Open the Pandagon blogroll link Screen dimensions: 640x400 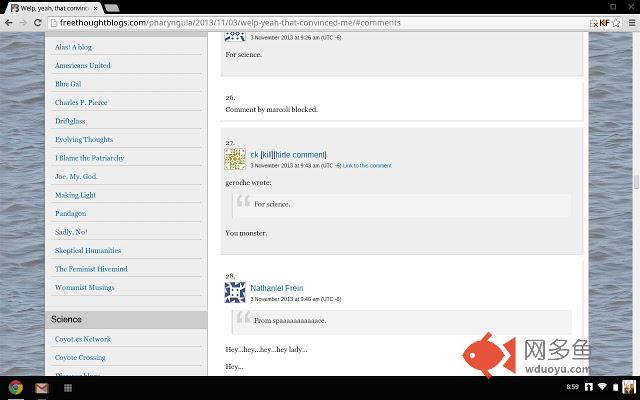click(70, 213)
